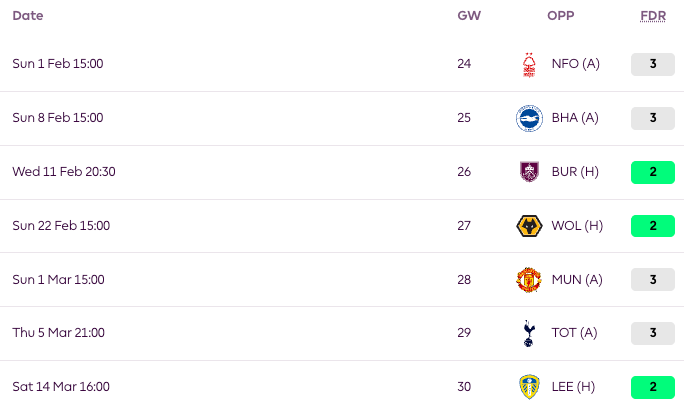
Task: Click gameweek number 25
Action: tap(464, 118)
